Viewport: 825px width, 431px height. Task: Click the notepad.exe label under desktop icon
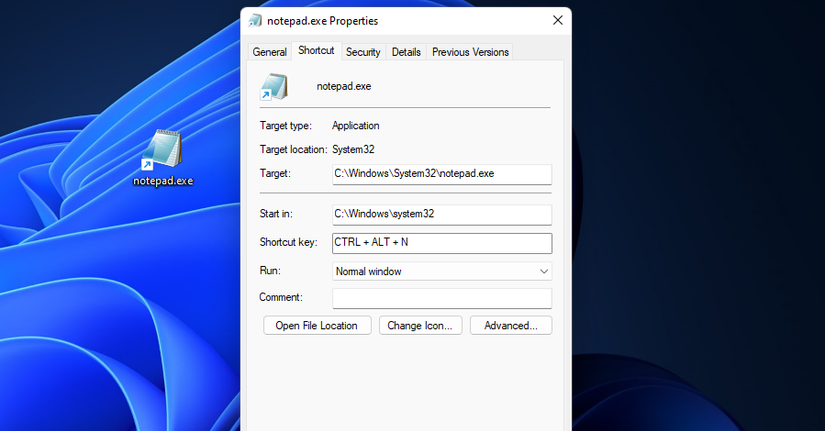click(163, 181)
